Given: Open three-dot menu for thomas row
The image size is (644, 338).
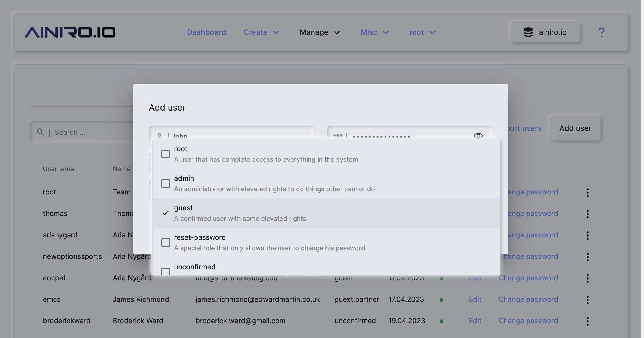Looking at the screenshot, I should 587,214.
